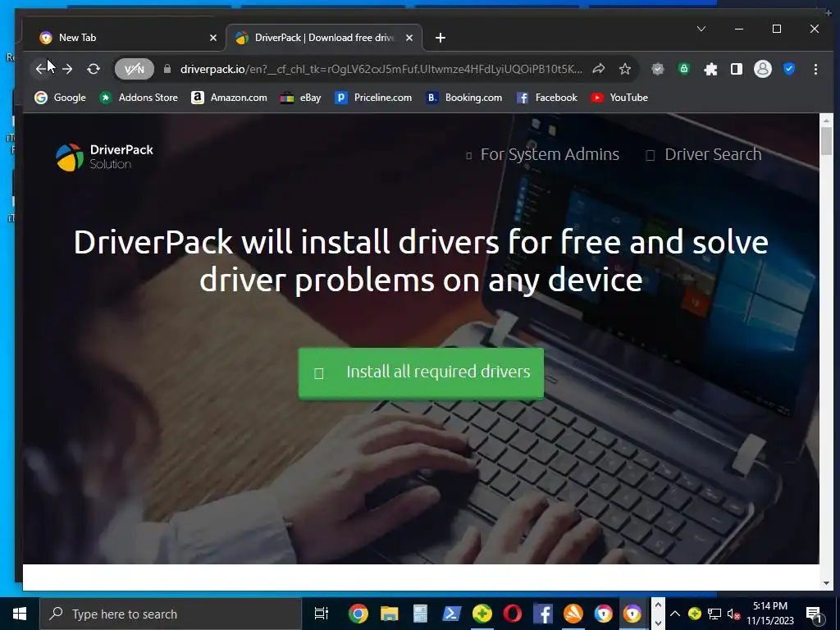Image resolution: width=840 pixels, height=630 pixels.
Task: Open the eBay bookmark
Action: [x=300, y=98]
